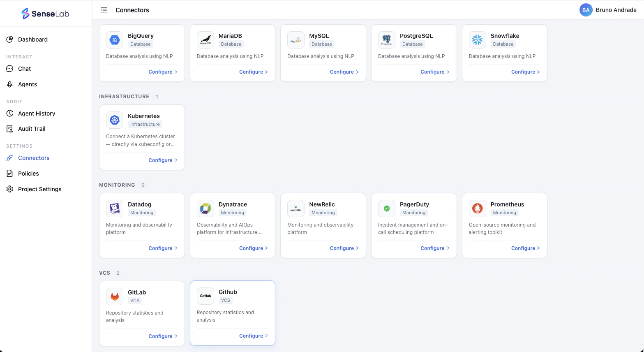Screen dimensions: 644x352
Task: Configure the MySQL connector
Action: pyautogui.click(x=344, y=72)
